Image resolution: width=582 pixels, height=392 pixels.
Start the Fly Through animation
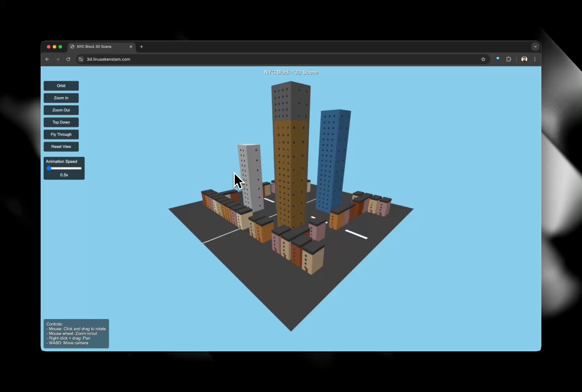coord(61,134)
